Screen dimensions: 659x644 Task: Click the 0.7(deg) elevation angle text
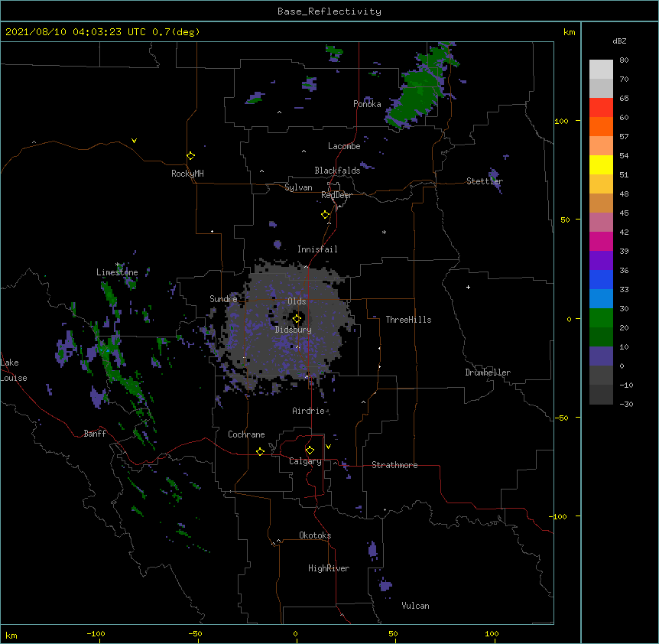click(x=176, y=32)
